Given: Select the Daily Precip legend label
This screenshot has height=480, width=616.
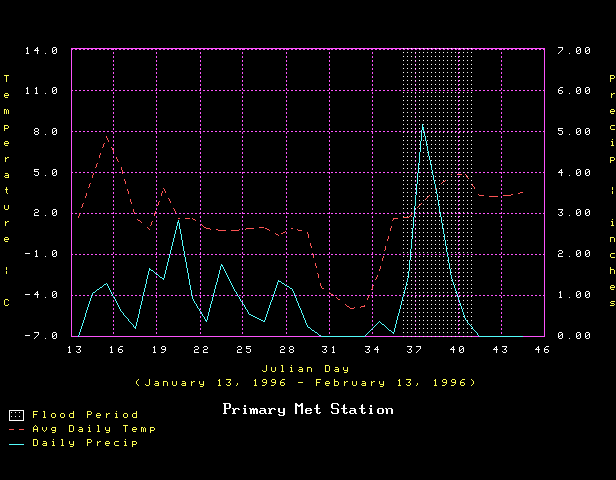Looking at the screenshot, I should (x=85, y=442).
